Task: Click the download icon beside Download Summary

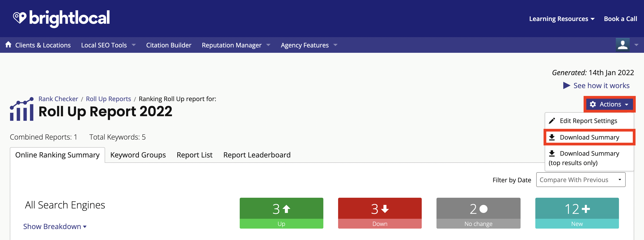Action: (x=552, y=137)
